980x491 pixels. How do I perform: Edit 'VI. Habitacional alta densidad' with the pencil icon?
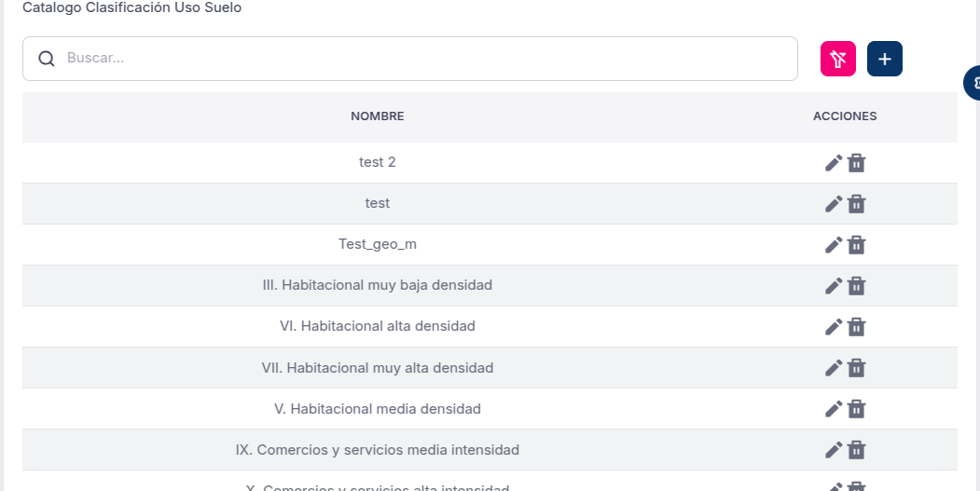coord(834,327)
